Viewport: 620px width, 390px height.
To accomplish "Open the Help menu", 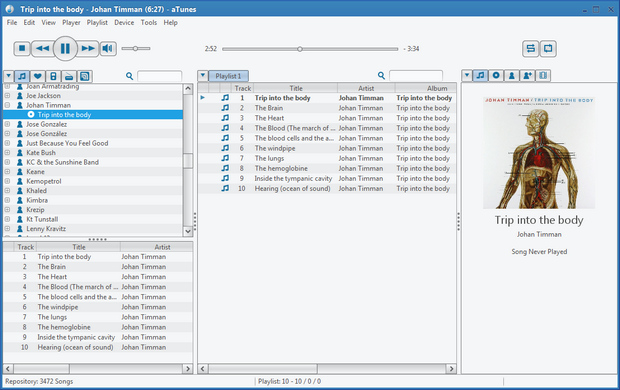I will (x=170, y=23).
